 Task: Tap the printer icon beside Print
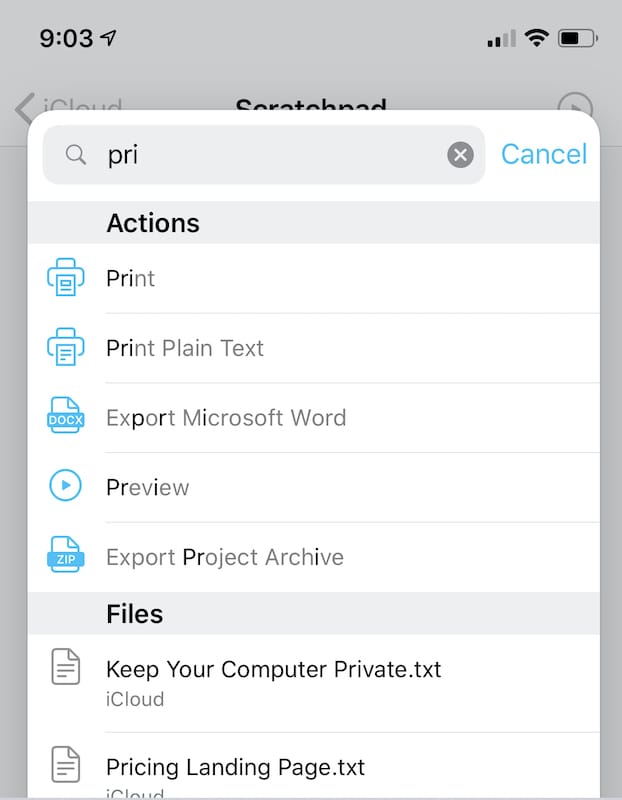pos(66,278)
